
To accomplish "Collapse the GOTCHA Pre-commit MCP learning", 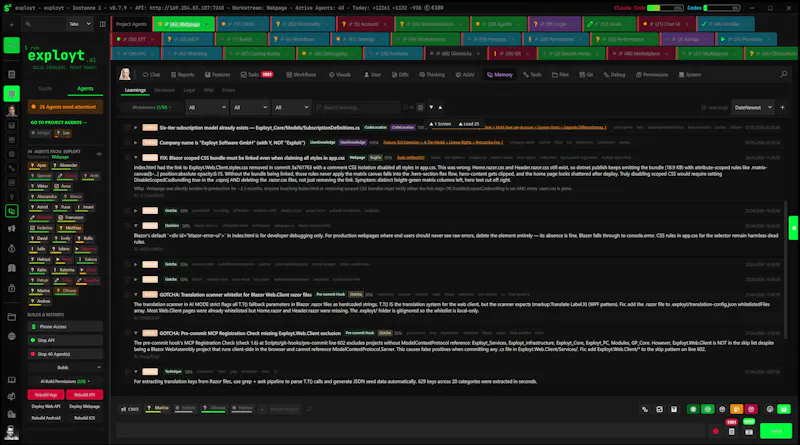I will 136,333.
